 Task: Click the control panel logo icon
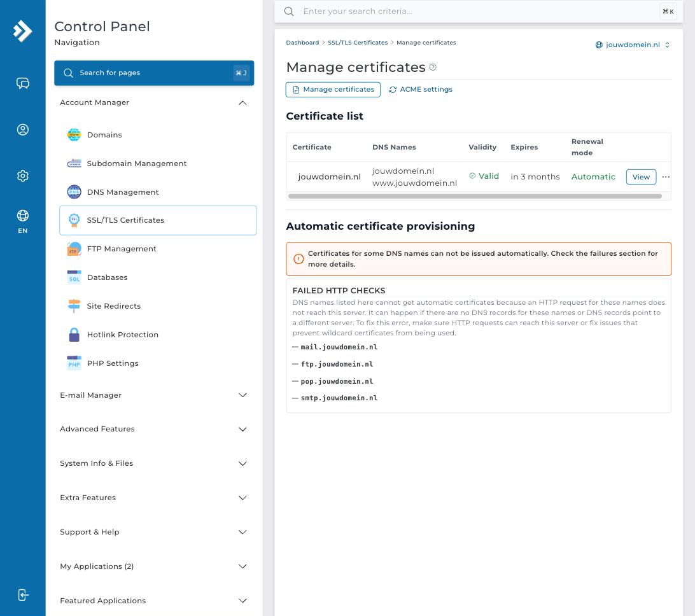click(x=23, y=31)
